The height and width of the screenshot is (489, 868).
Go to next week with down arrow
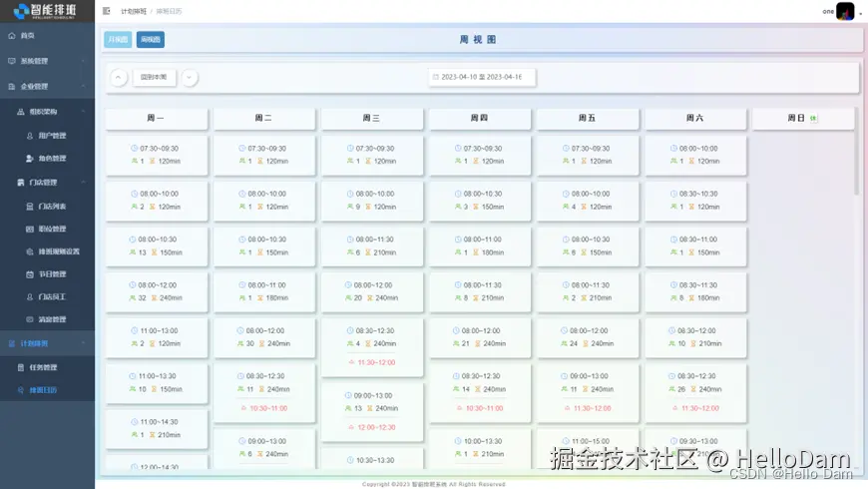190,78
